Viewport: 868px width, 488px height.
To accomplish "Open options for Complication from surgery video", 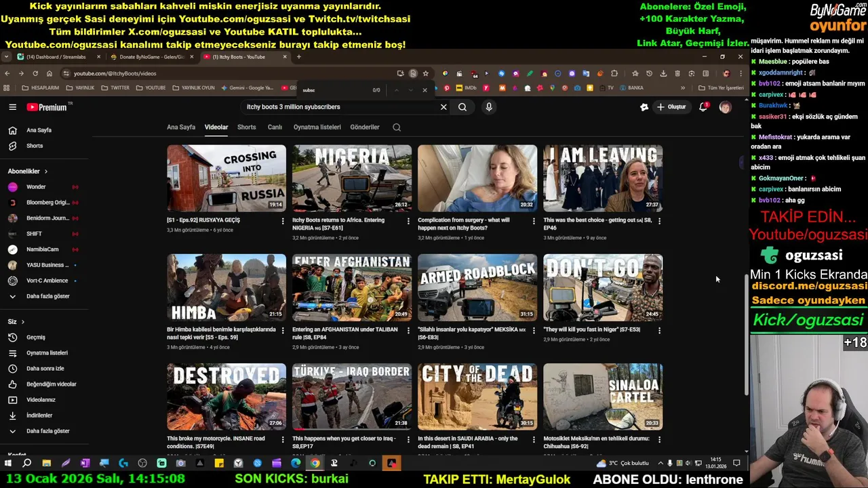I will [x=534, y=221].
